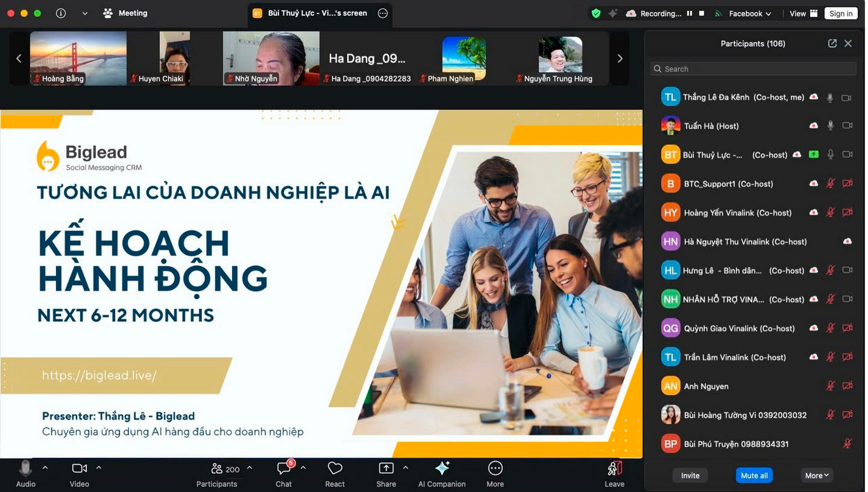868x492 pixels.
Task: Toggle Tuấn Hà's camera icon
Action: (x=847, y=125)
